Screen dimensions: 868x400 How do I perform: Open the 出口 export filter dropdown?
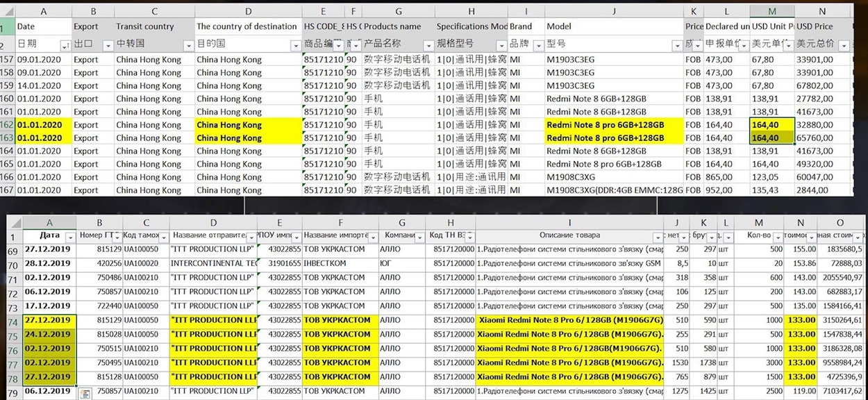click(x=108, y=46)
